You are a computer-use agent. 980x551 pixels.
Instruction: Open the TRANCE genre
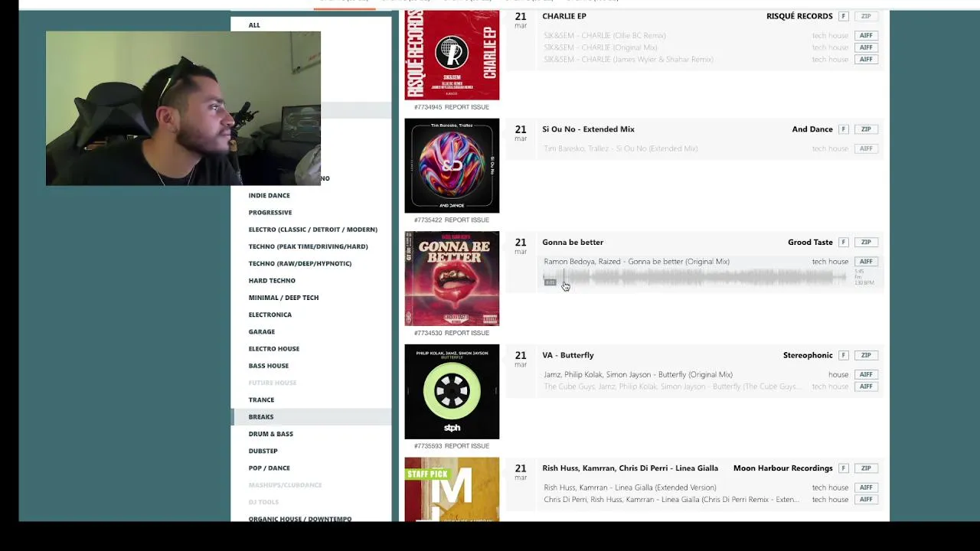[x=261, y=399]
